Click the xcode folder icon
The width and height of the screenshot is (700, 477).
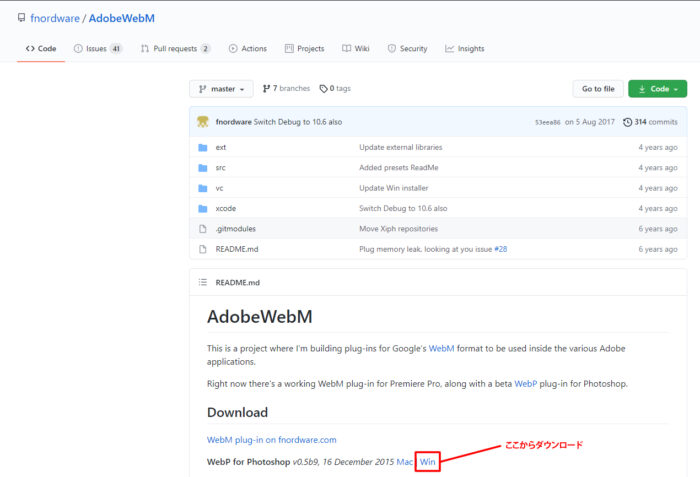[203, 208]
